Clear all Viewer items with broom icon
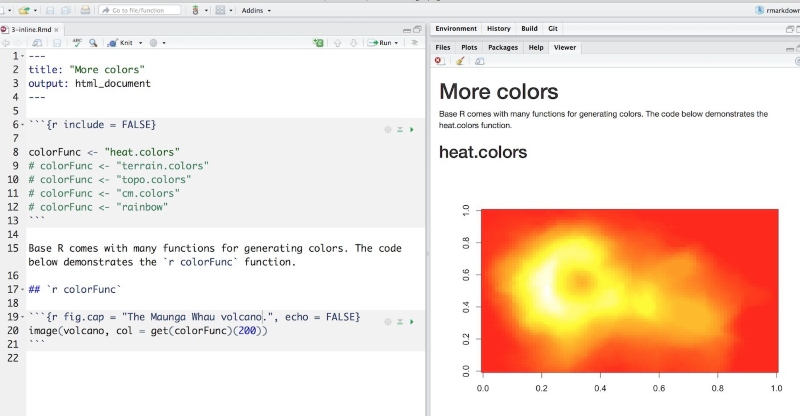 point(460,61)
